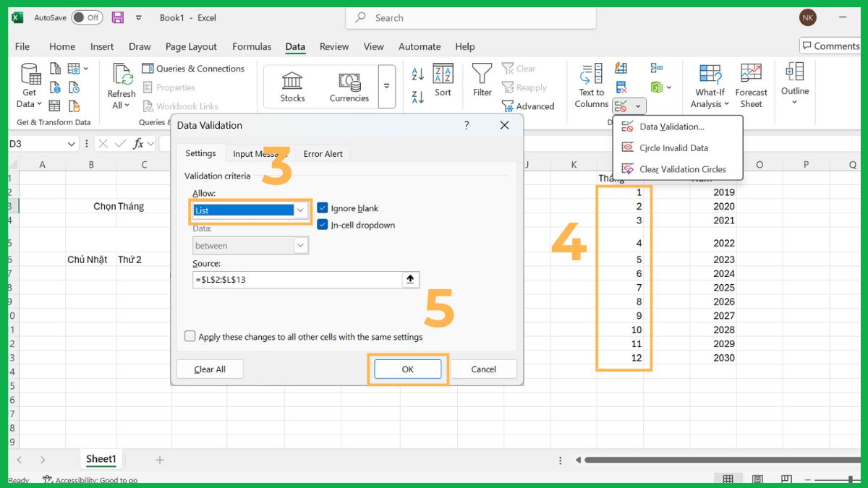Open the Stocks data type
Viewport: 868px width, 488px height.
point(292,83)
